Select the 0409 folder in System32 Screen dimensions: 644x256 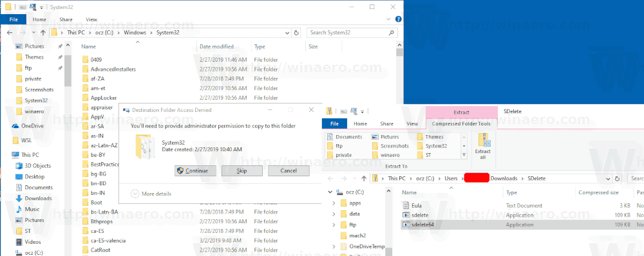pyautogui.click(x=96, y=59)
